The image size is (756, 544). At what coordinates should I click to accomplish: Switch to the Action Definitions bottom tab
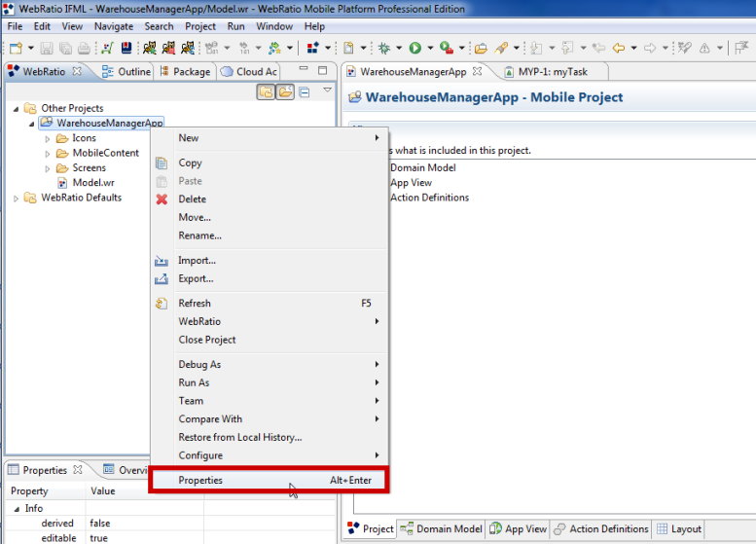point(601,529)
